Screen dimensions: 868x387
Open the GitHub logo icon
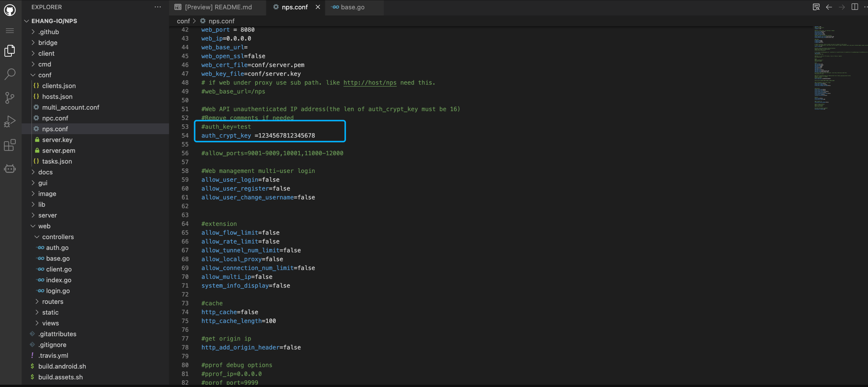(x=10, y=10)
